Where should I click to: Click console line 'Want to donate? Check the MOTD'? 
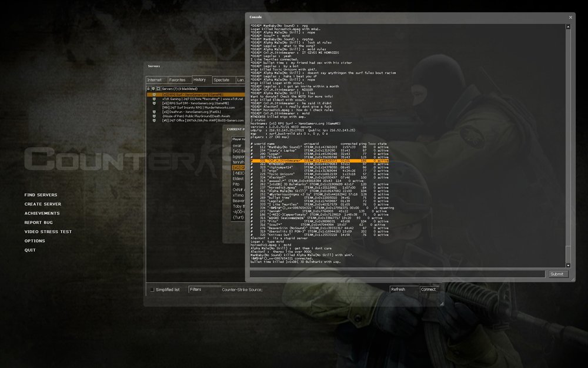292,97
